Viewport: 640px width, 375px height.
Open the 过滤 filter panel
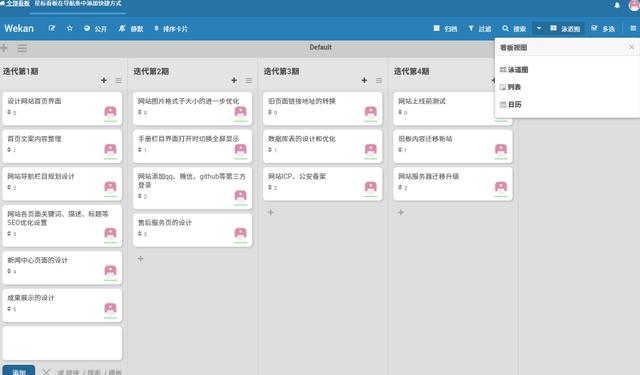click(480, 29)
